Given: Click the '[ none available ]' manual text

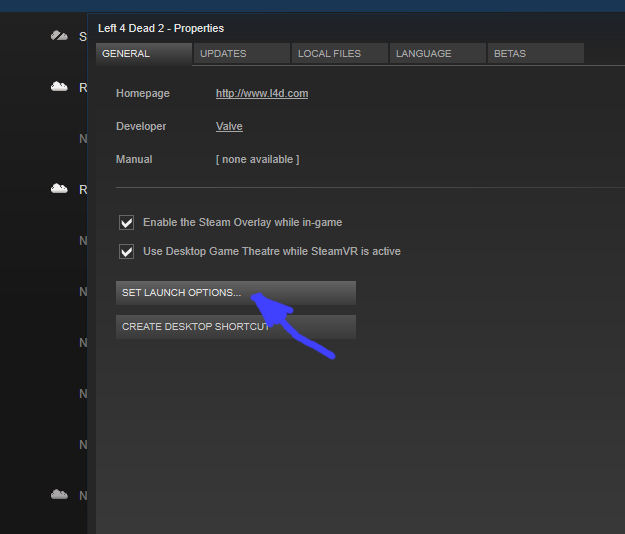Looking at the screenshot, I should (x=257, y=159).
